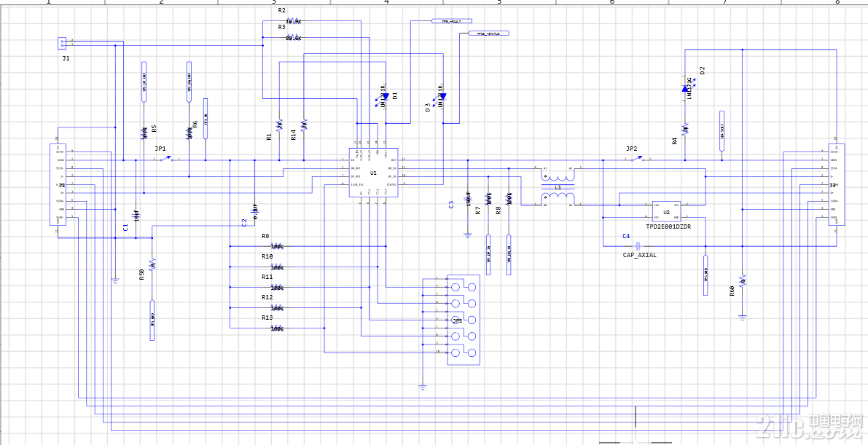Select the C4 axial capacitor symbol
The height and width of the screenshot is (445, 868).
click(637, 245)
